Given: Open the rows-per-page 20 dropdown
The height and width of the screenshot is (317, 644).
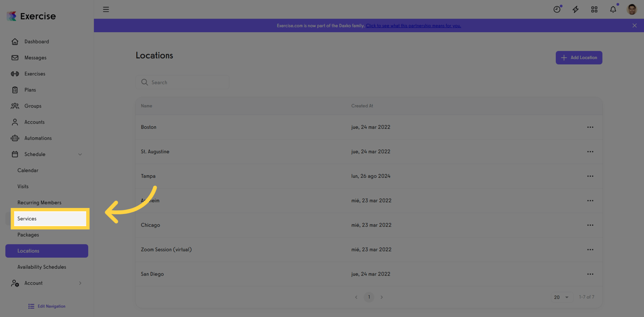Looking at the screenshot, I should click(x=561, y=297).
